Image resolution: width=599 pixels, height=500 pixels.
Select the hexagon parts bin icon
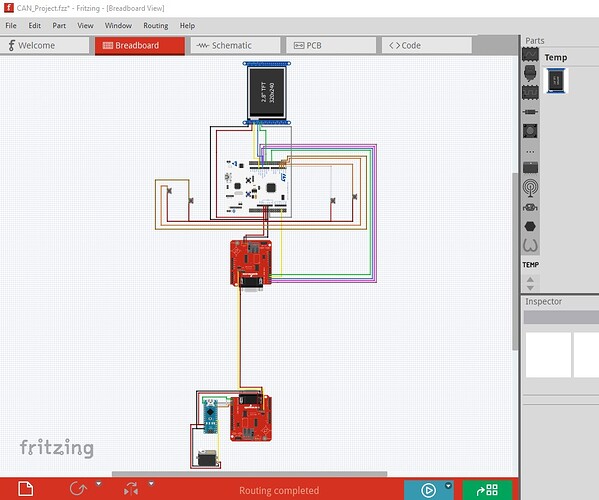tap(530, 226)
